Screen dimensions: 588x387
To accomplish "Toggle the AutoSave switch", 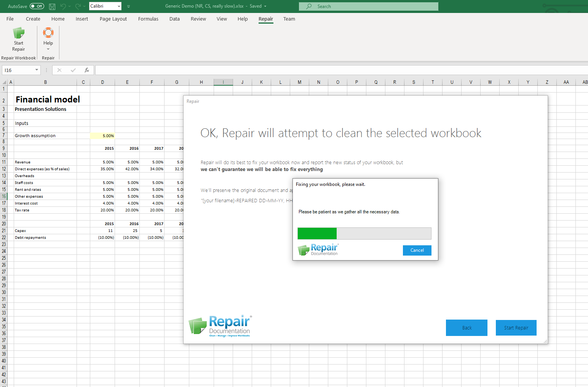I will pos(37,6).
